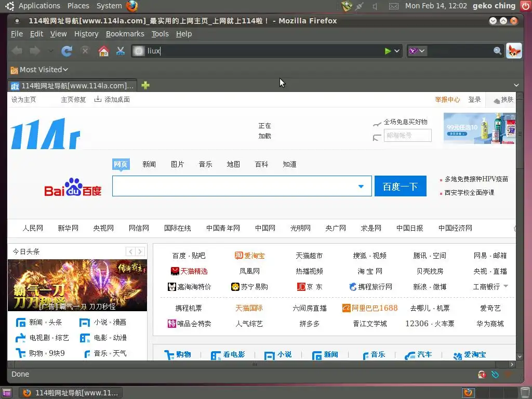Click the search magnifier icon
Viewport: 532px width, 399px height.
(497, 51)
